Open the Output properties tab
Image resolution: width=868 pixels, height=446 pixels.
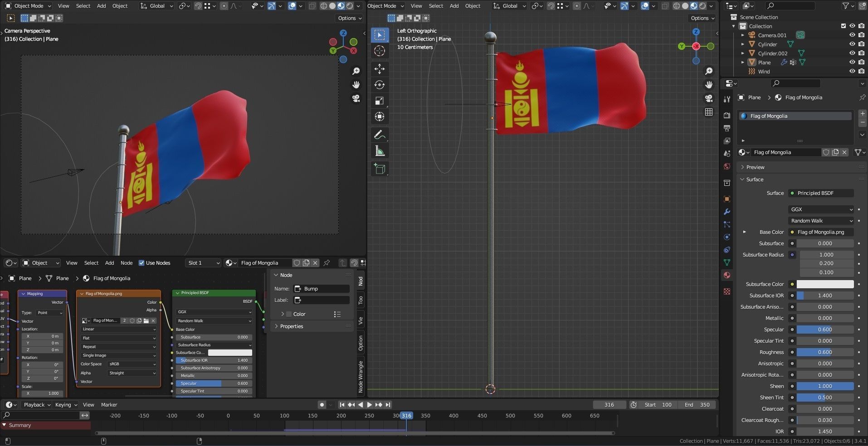(x=727, y=128)
